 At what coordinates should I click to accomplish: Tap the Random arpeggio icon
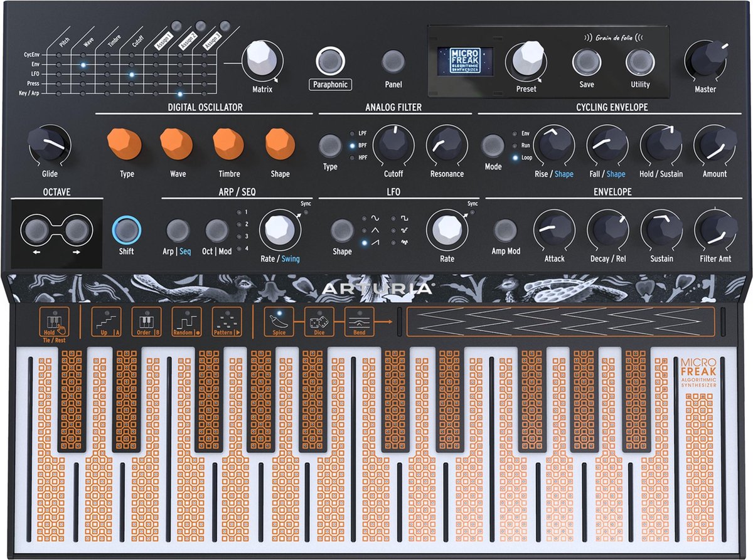click(187, 322)
